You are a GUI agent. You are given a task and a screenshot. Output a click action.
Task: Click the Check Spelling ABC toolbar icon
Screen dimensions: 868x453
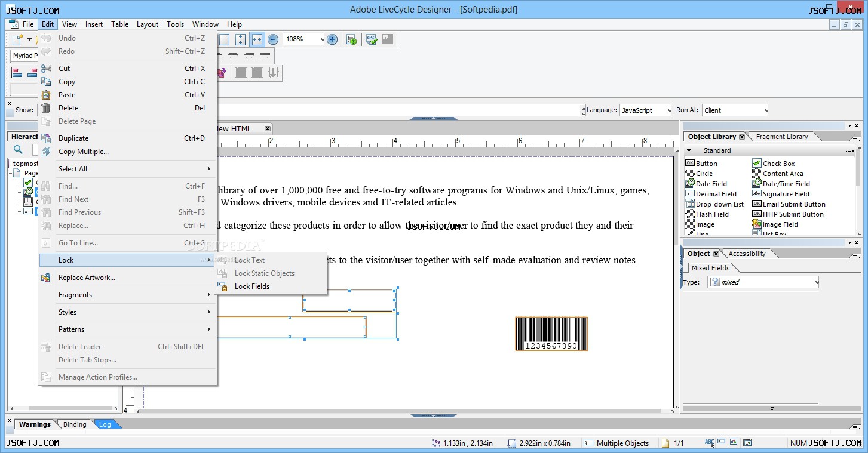(372, 39)
